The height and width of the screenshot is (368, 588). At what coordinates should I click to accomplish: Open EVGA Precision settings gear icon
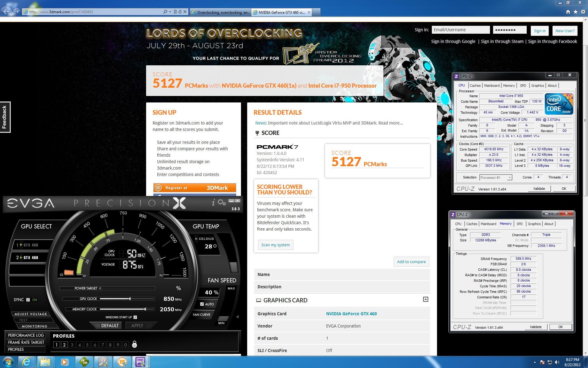pyautogui.click(x=222, y=202)
